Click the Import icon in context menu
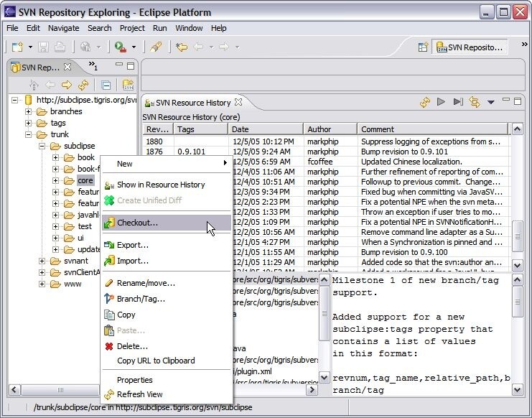Screen dimensions: 532x418 109,261
